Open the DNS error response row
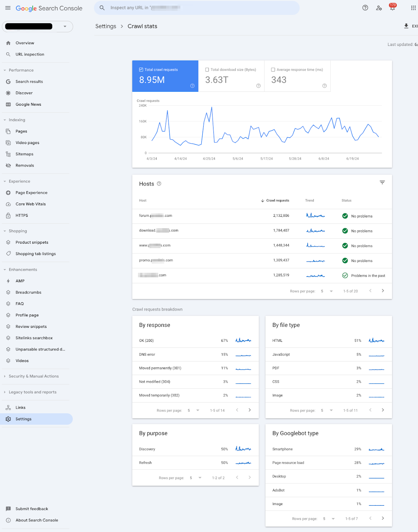 point(196,354)
